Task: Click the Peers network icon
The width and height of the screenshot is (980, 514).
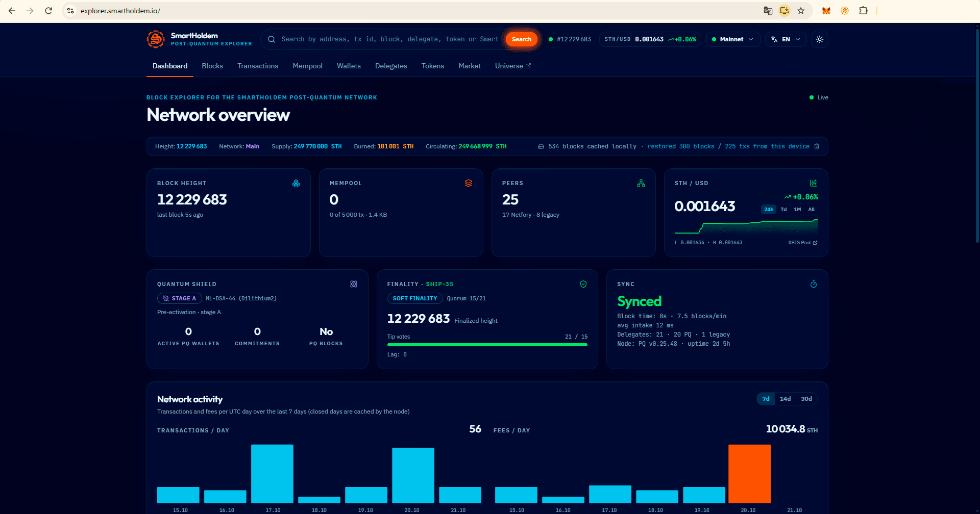Action: pos(641,183)
